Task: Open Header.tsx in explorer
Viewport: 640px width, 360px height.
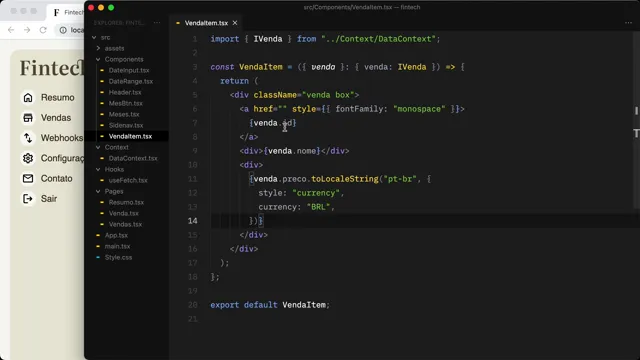Action: [125, 92]
